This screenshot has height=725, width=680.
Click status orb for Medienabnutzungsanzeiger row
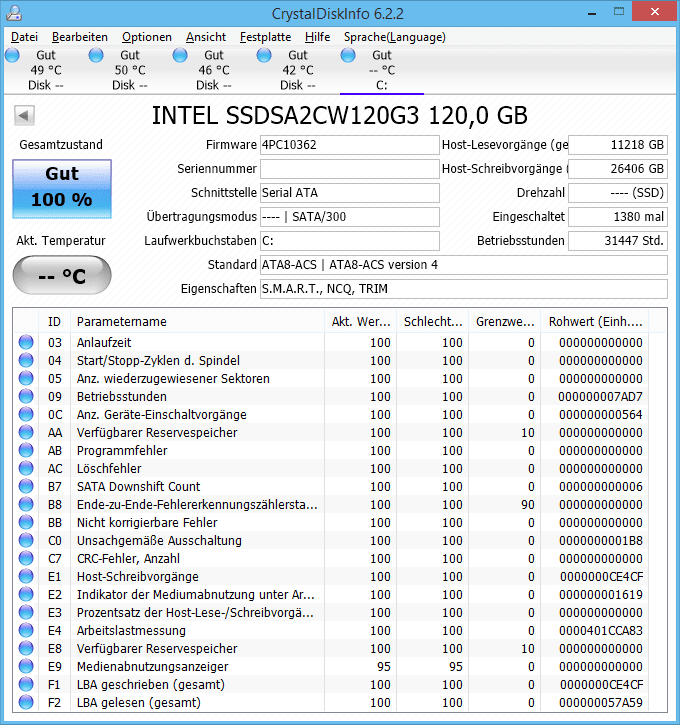(26, 667)
